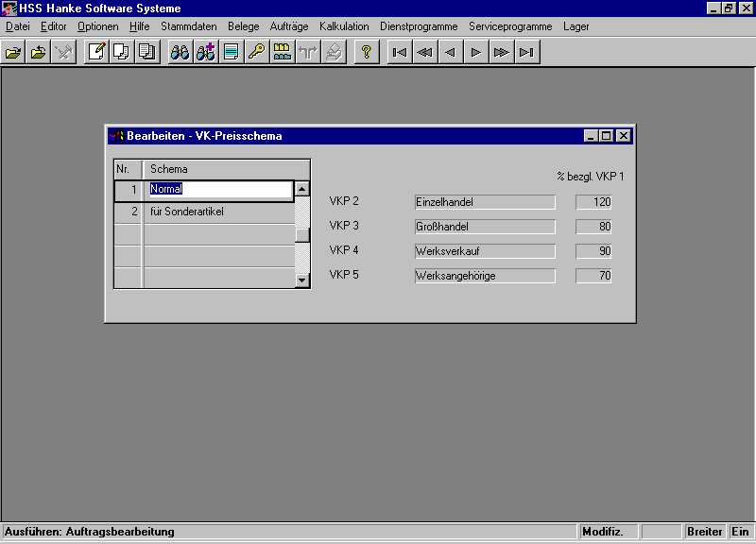This screenshot has width=756, height=544.
Task: Click the new record notepad-and-pencil icon
Action: (96, 52)
